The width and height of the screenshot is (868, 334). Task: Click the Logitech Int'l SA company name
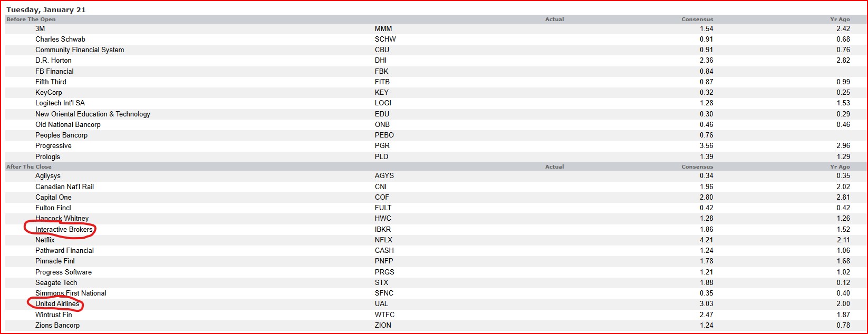60,103
